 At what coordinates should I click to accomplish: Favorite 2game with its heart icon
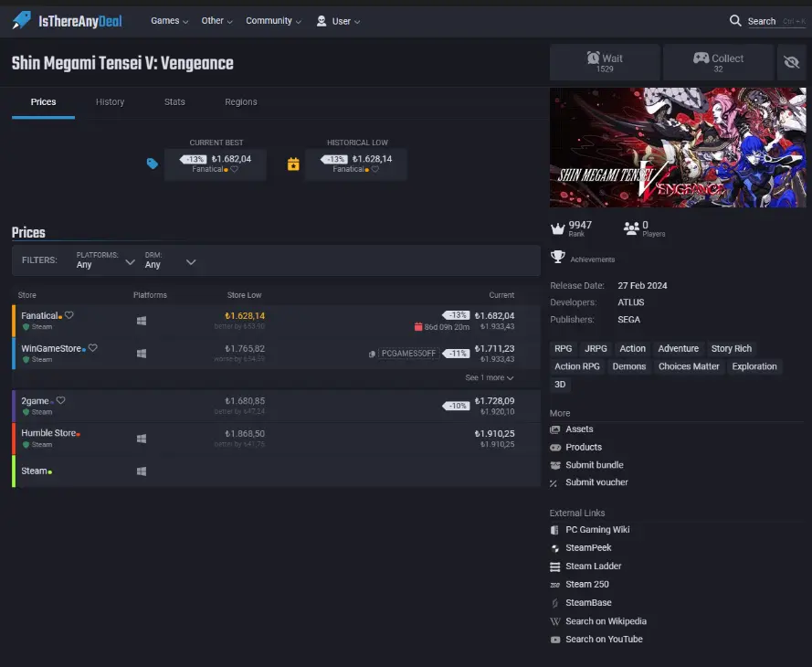point(60,400)
